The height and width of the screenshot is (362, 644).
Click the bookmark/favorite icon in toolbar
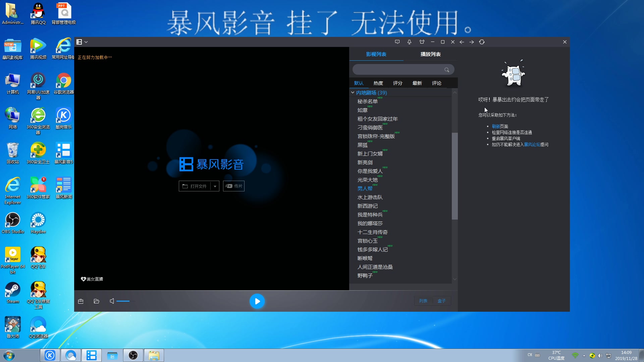[409, 42]
